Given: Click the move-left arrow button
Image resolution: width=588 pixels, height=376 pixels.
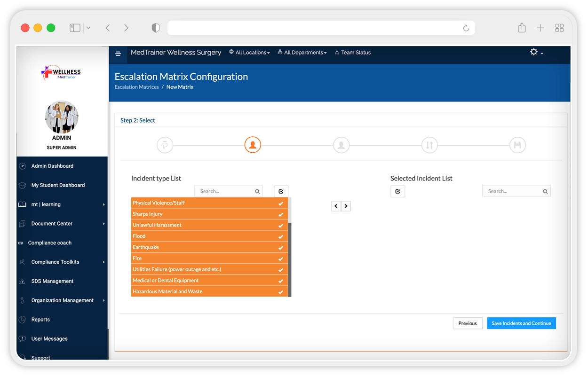Looking at the screenshot, I should (336, 206).
